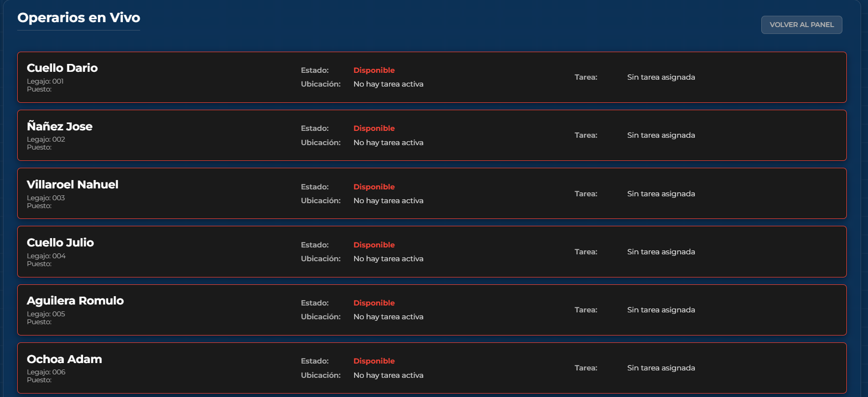Viewport: 868px width, 397px height.
Task: Click Disponible status of Ñañez Jose
Action: (374, 128)
